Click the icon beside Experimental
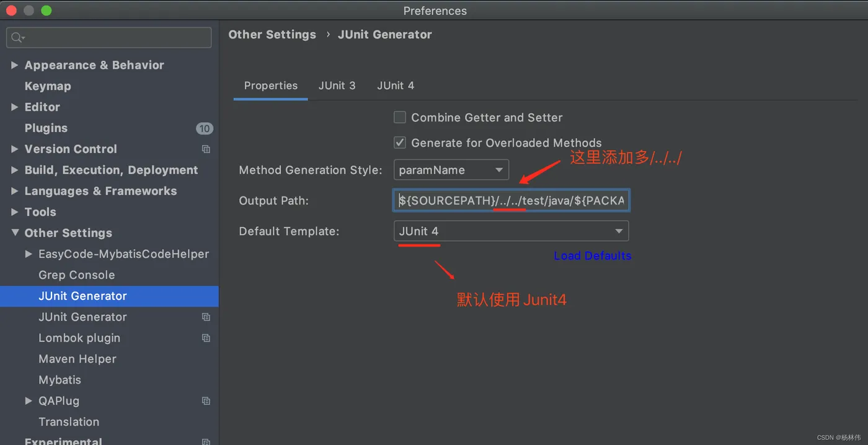The height and width of the screenshot is (445, 868). 206,441
